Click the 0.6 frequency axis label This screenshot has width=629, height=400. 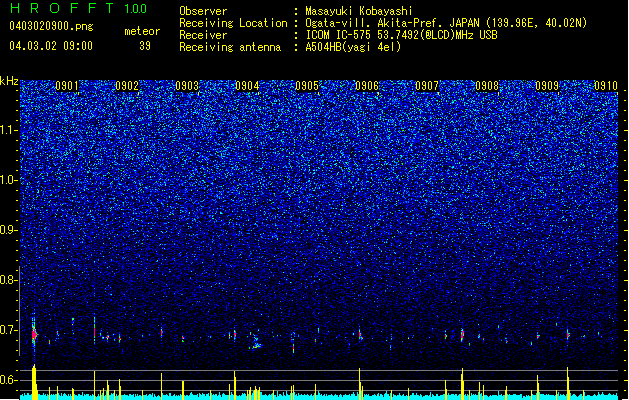pos(8,380)
